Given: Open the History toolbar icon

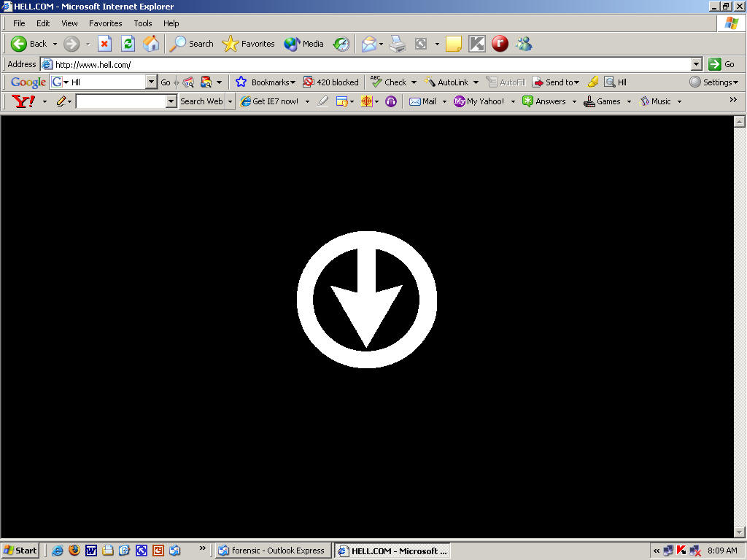Looking at the screenshot, I should 341,44.
